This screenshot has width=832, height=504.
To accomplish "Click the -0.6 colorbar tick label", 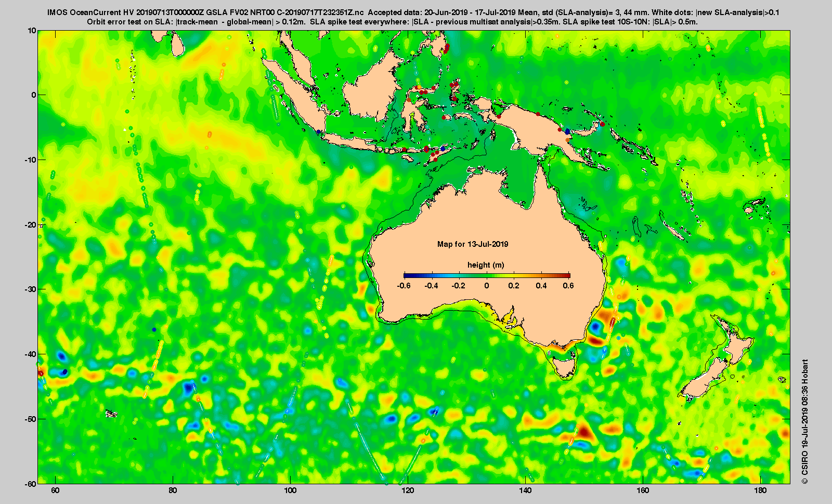I will coord(404,286).
